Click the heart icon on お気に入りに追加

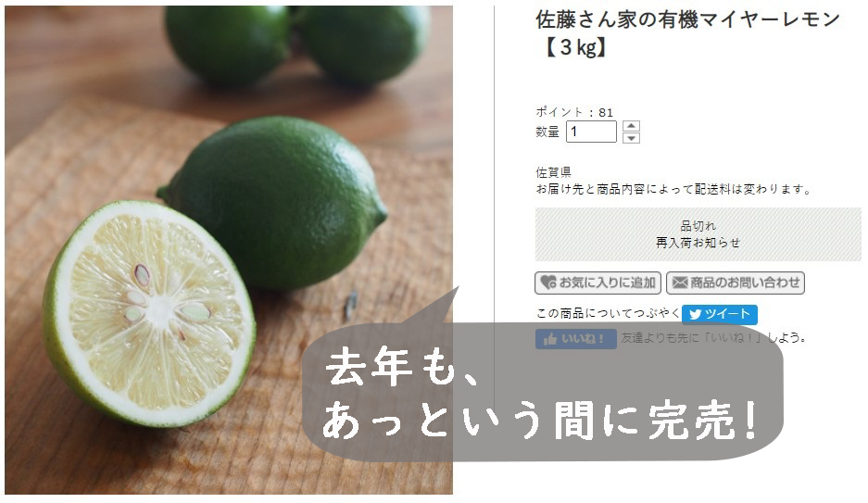pyautogui.click(x=548, y=283)
